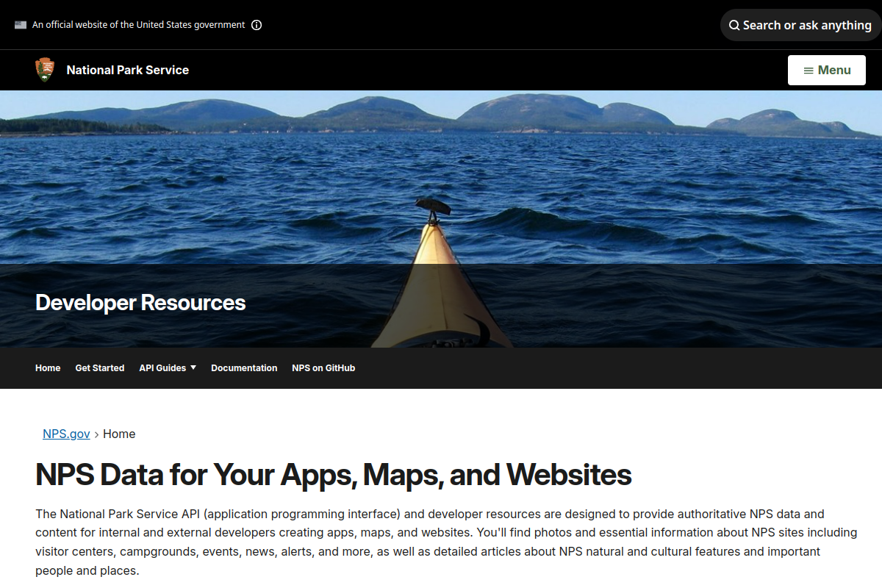
Task: Open the Search or ask anything box
Action: click(x=800, y=25)
